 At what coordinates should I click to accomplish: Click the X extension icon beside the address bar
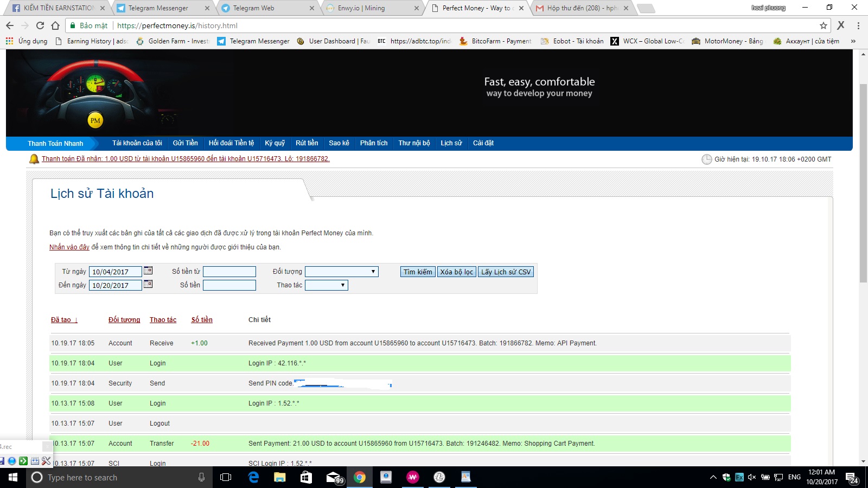pyautogui.click(x=841, y=25)
